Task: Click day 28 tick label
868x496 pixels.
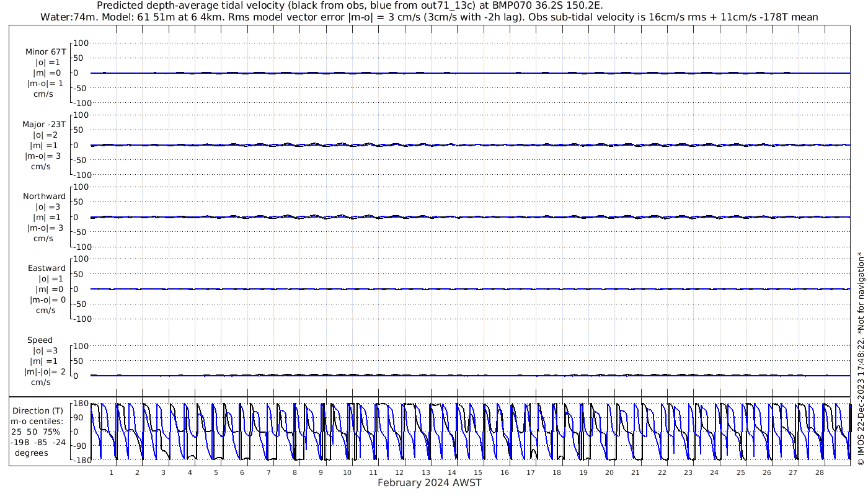Action: tap(820, 472)
